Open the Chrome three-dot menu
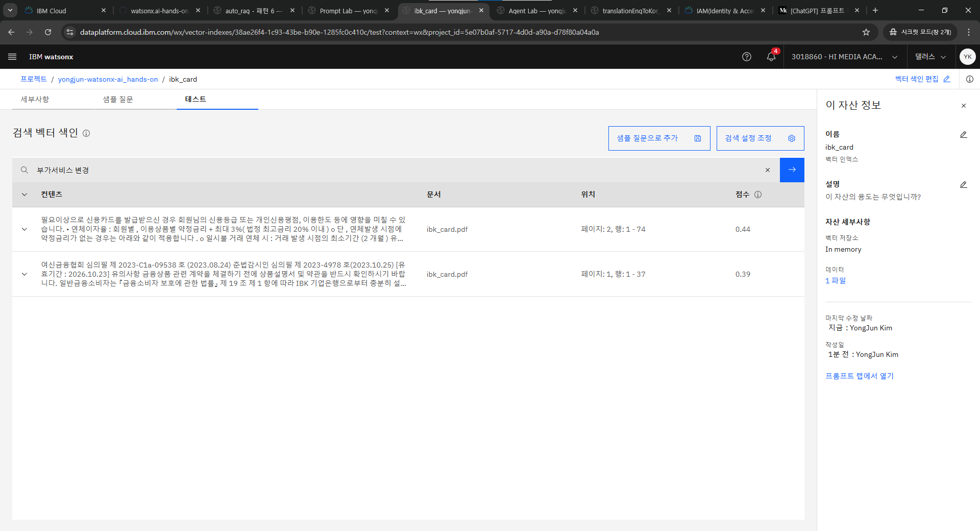980x531 pixels. [x=969, y=32]
